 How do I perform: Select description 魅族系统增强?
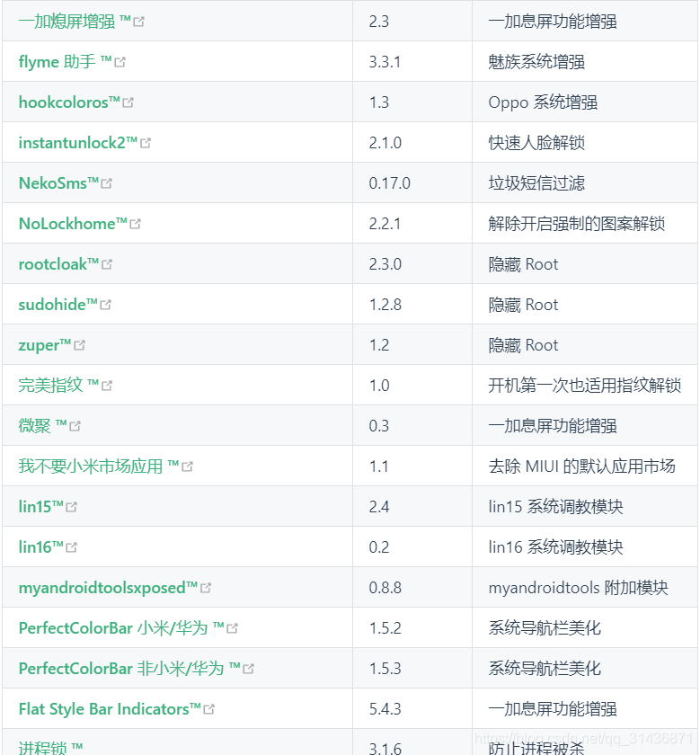coord(536,62)
